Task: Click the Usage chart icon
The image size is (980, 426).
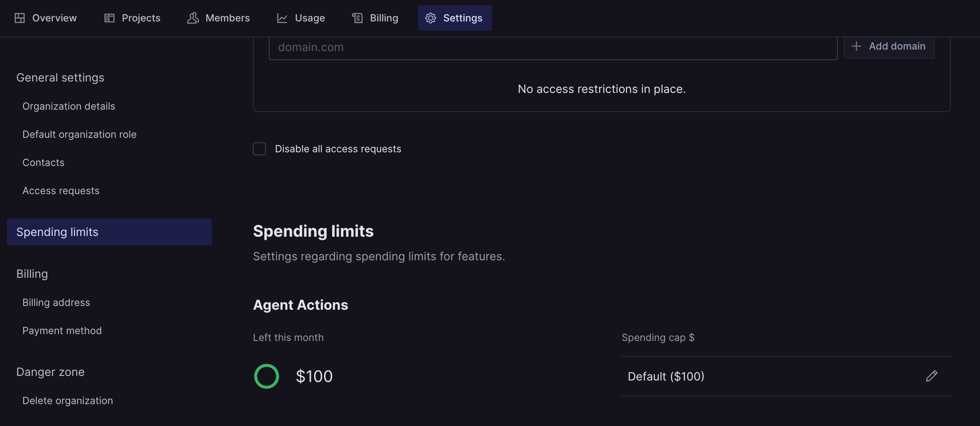Action: 282,18
